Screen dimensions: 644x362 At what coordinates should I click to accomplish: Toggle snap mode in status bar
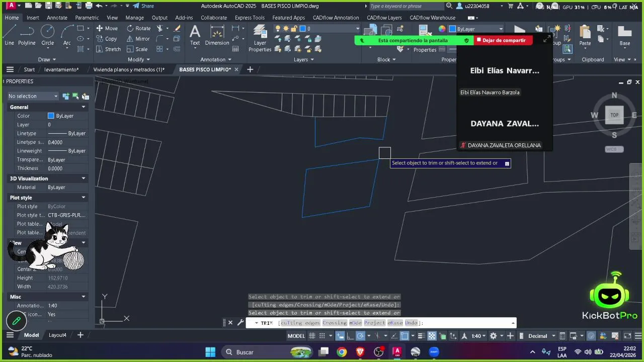(x=321, y=336)
